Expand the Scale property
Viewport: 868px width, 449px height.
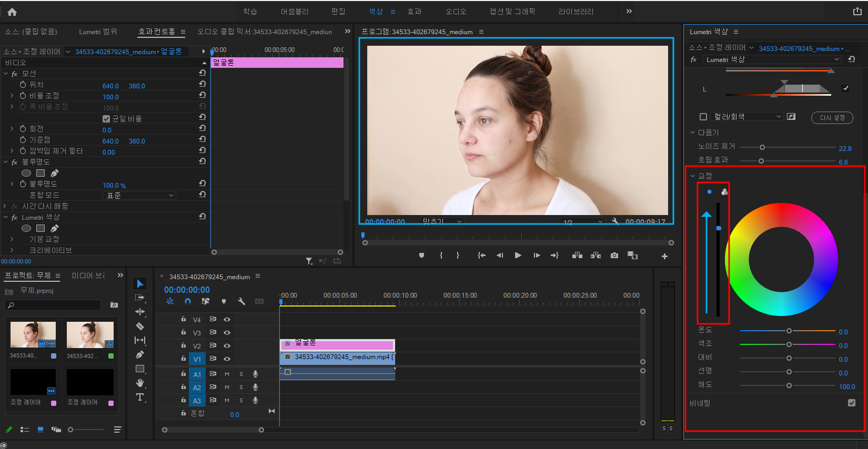[12, 96]
